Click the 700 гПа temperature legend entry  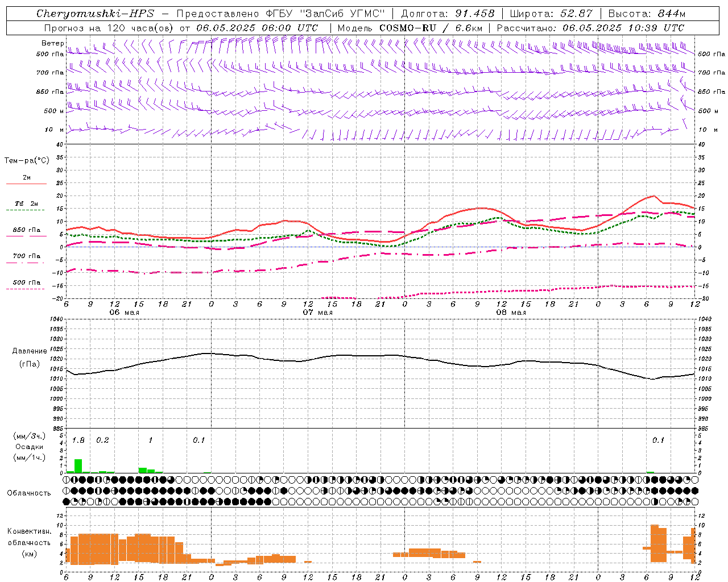pyautogui.click(x=27, y=256)
